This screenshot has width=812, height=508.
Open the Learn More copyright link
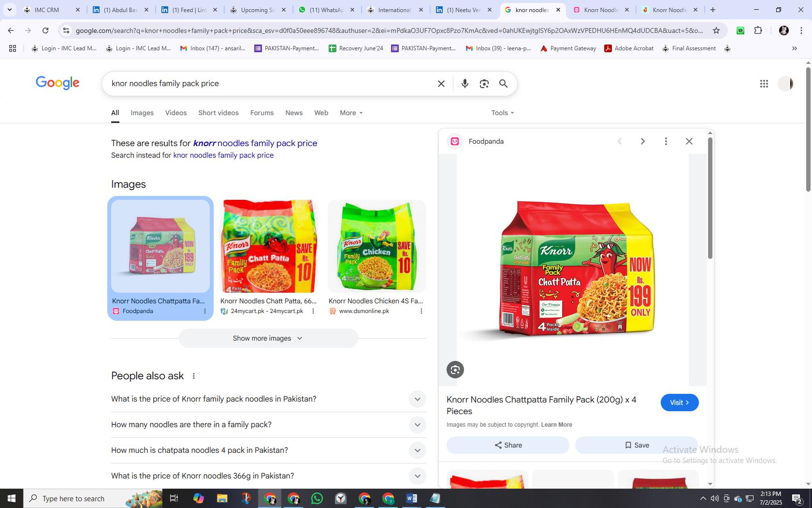556,425
